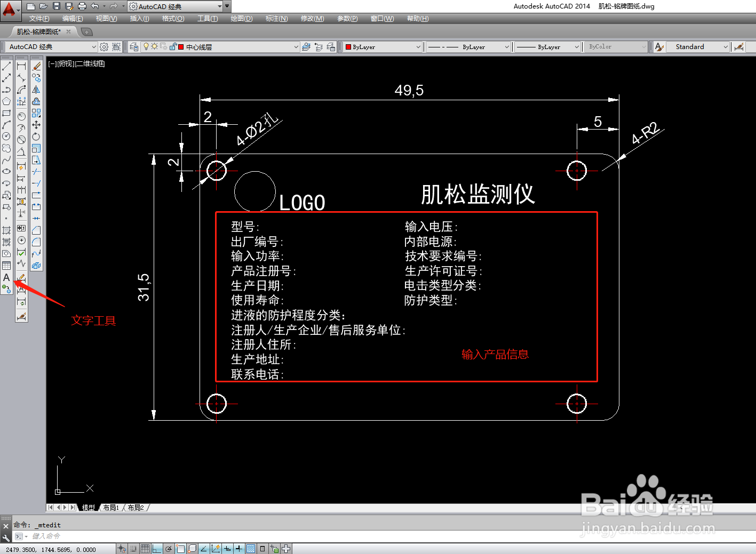The height and width of the screenshot is (554, 756).
Task: Open the 修改(M) menu
Action: 312,19
